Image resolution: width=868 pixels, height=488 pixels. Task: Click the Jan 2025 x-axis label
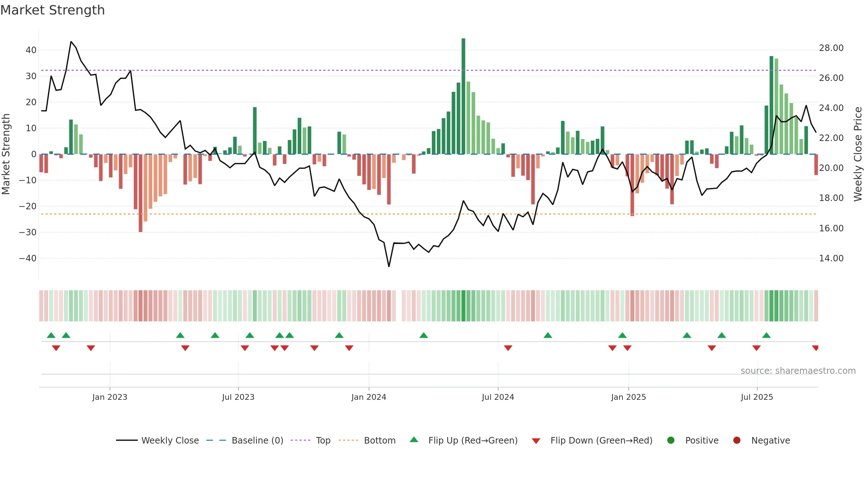pos(629,397)
